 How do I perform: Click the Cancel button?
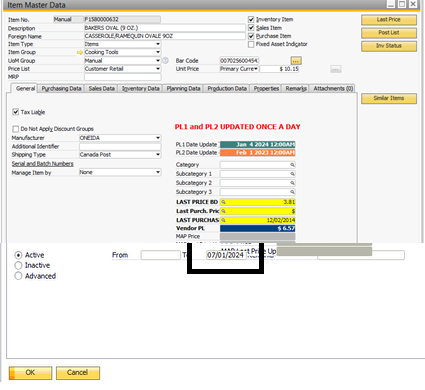click(x=78, y=373)
